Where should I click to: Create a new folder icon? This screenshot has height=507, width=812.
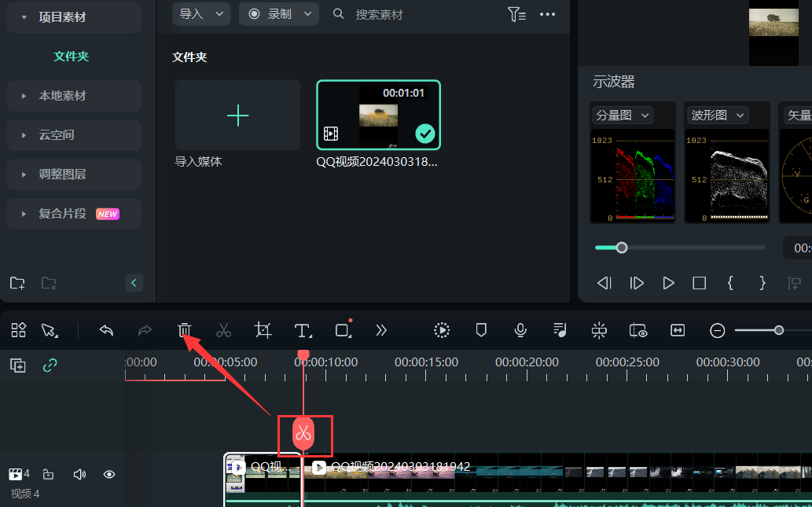click(17, 283)
